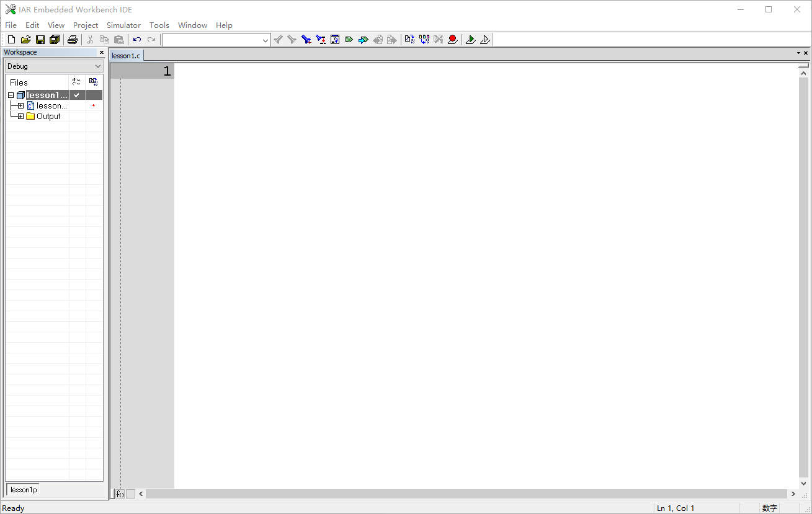Click the Replace icon in the toolbar
This screenshot has width=812, height=514.
coord(321,40)
